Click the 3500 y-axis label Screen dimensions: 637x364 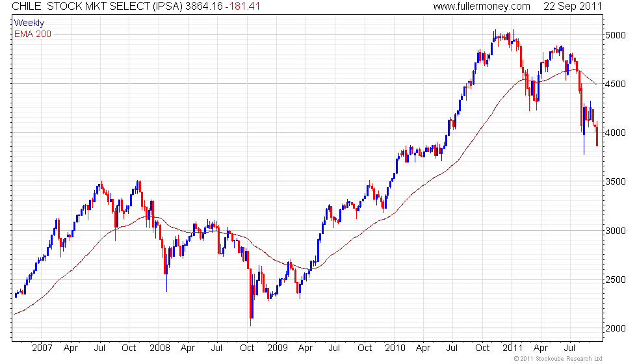pos(615,181)
